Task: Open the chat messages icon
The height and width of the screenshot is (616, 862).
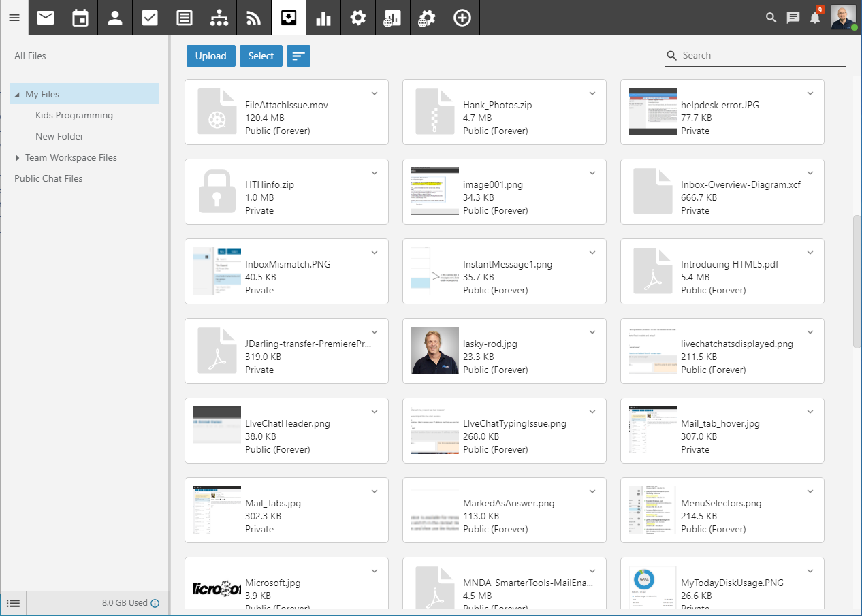Action: tap(793, 18)
